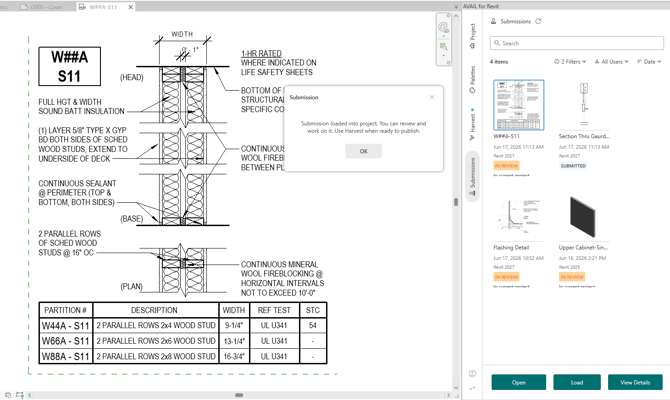670x400 pixels.
Task: Select the Flashing Detail submission thumbnail
Action: 518,216
